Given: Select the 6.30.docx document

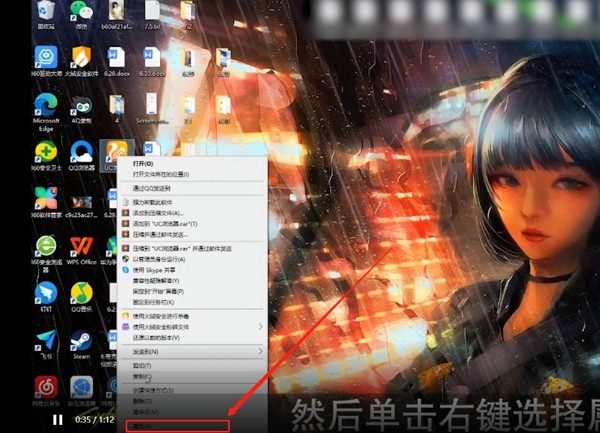Looking at the screenshot, I should (152, 61).
